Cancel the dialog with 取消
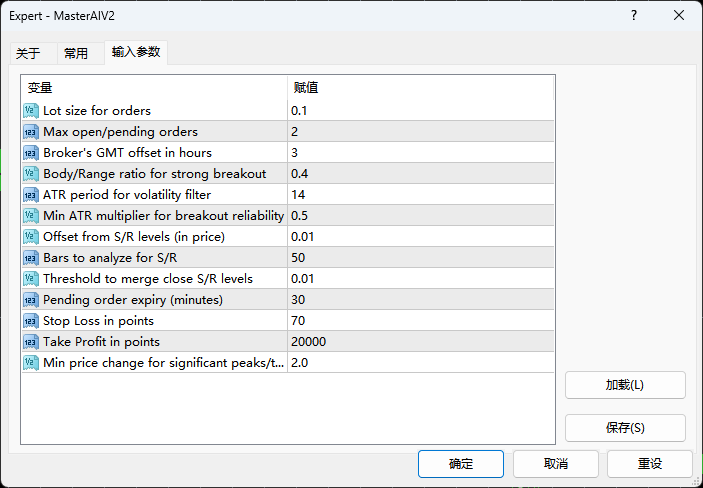703x488 pixels. pyautogui.click(x=556, y=464)
